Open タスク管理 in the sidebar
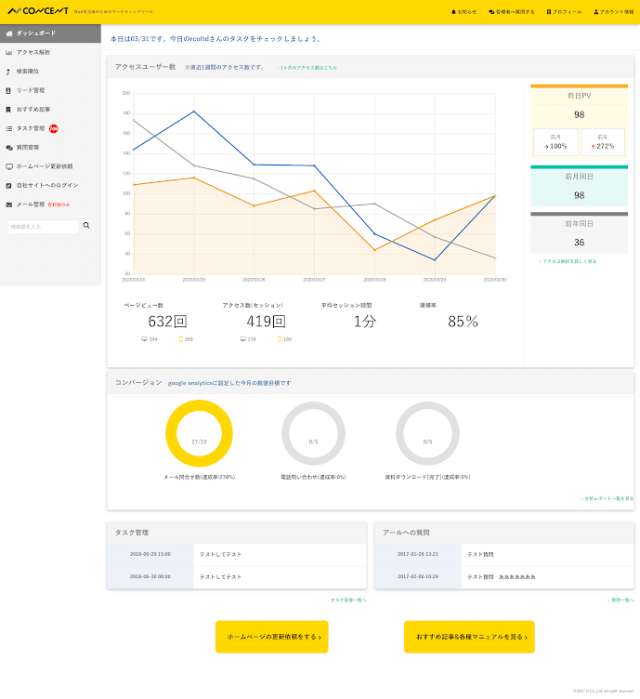The image size is (640, 699). tap(50, 128)
